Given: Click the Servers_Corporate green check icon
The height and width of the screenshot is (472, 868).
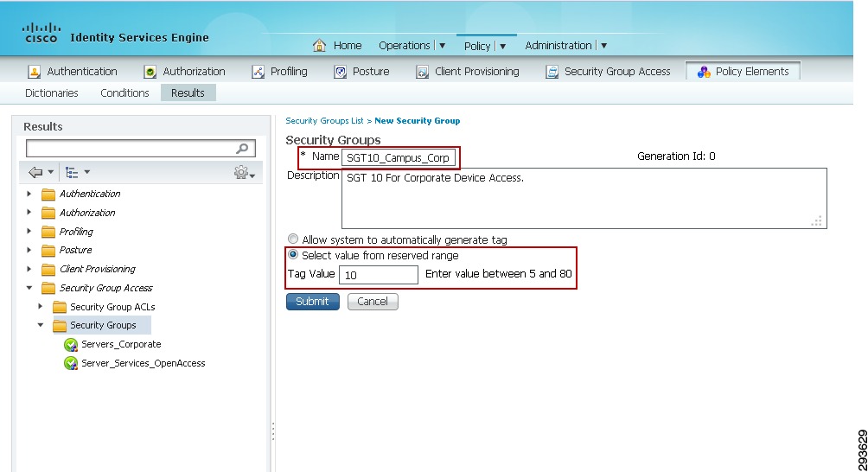Looking at the screenshot, I should tap(71, 345).
